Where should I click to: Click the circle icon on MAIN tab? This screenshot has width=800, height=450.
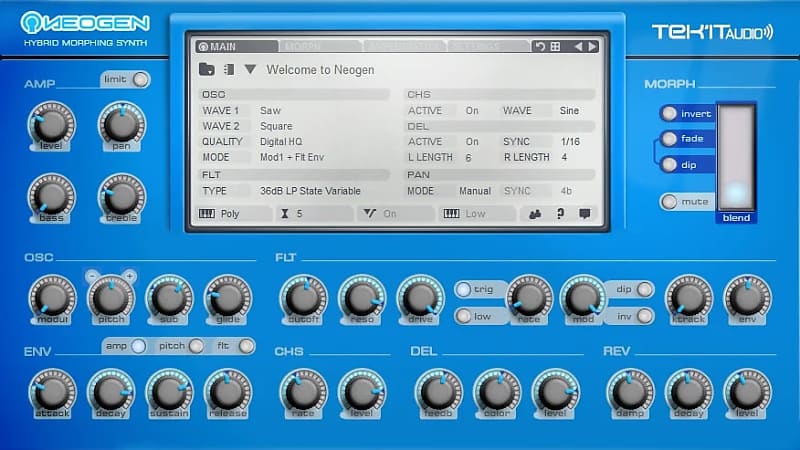(x=204, y=46)
